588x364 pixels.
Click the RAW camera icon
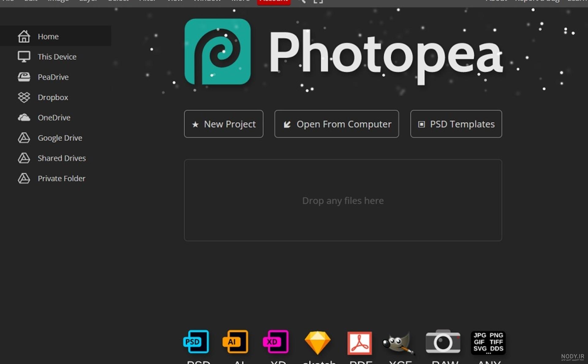click(443, 342)
